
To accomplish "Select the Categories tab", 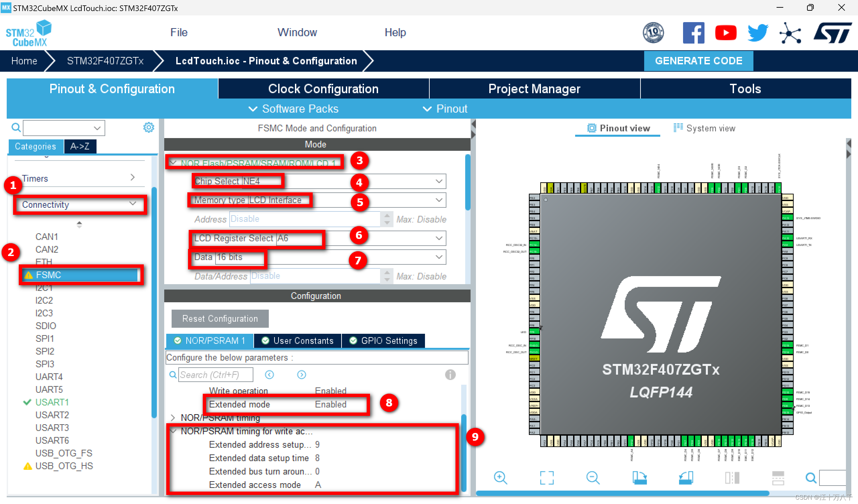I will (x=36, y=146).
